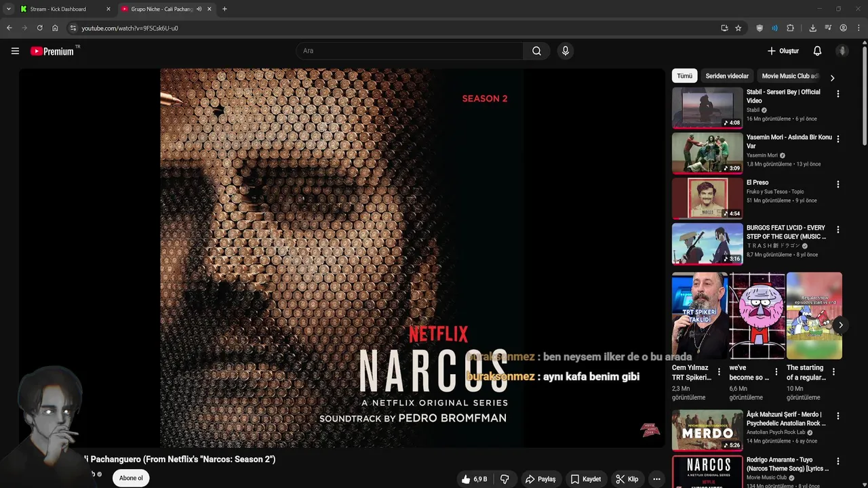Open Yasemin Mori - Aslında Bir Konu Var link

[789, 142]
